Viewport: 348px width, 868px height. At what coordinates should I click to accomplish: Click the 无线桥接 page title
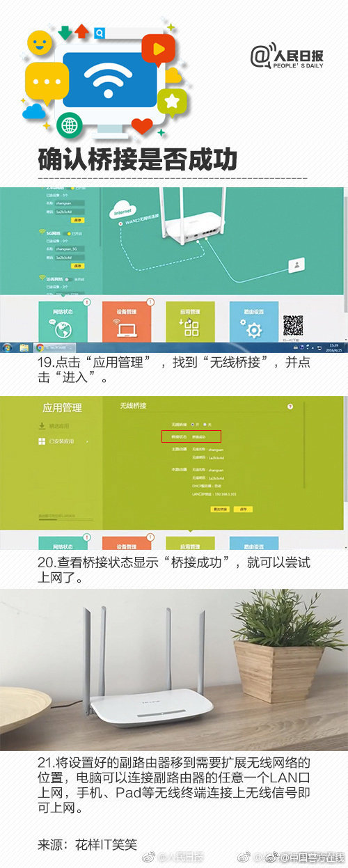click(133, 406)
